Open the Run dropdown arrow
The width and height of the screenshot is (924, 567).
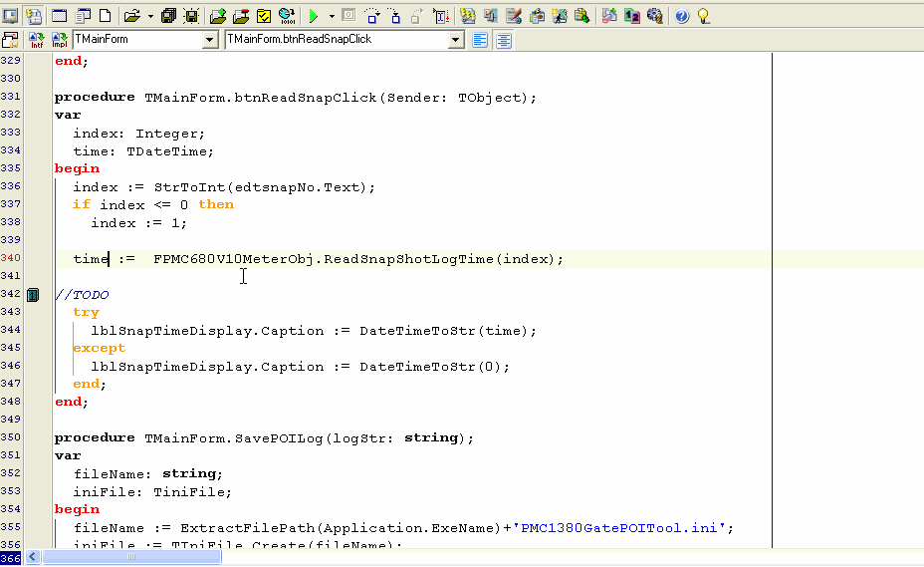point(332,17)
